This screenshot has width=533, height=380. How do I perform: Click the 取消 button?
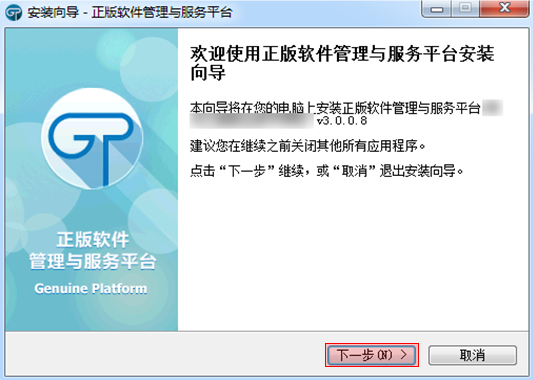coord(472,355)
